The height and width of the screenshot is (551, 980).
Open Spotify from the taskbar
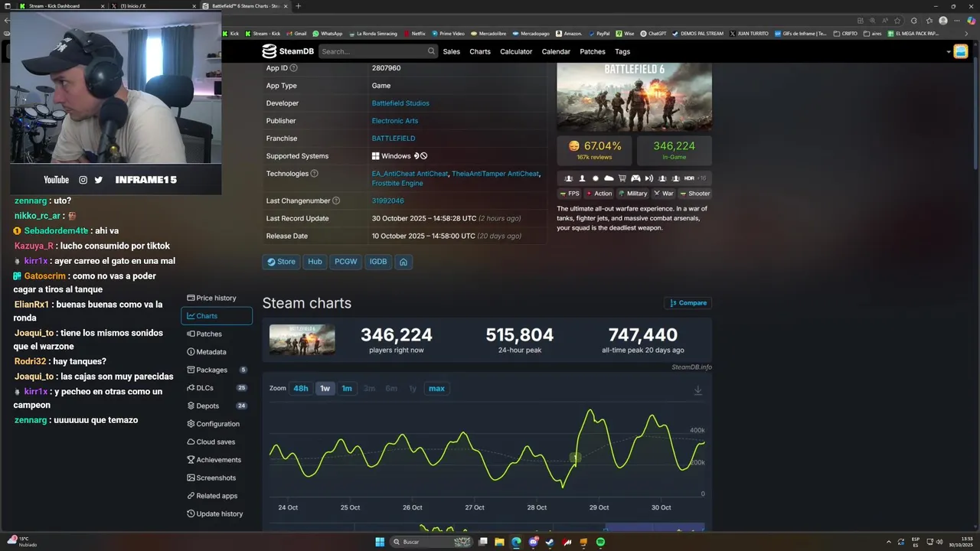(x=600, y=542)
